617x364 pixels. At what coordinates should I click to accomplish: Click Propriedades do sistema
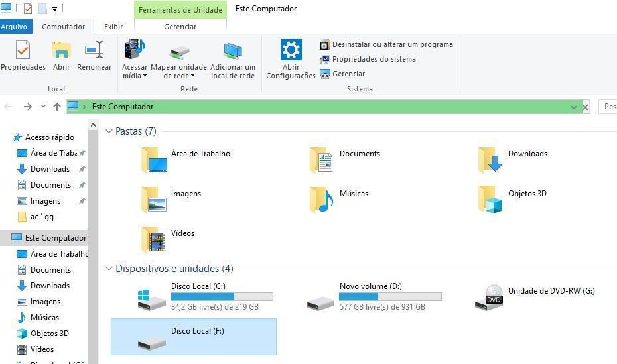click(368, 59)
